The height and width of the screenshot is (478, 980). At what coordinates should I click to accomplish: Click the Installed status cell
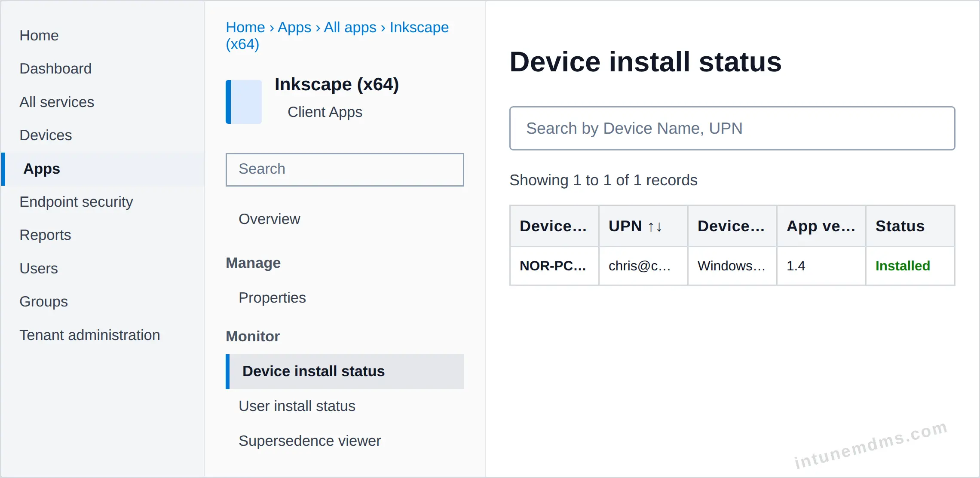pos(910,266)
